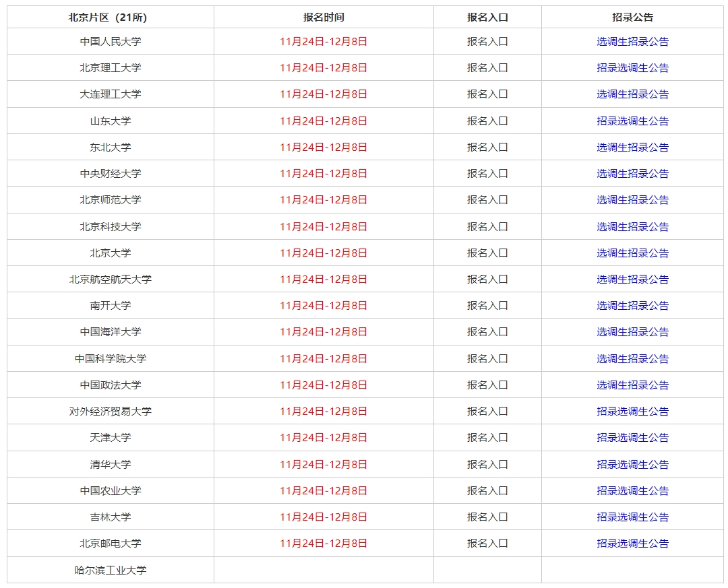Screen dimensions: 728x588
Task: Open 选调生招录公告 link in the 北京大学 row
Action: coord(632,253)
